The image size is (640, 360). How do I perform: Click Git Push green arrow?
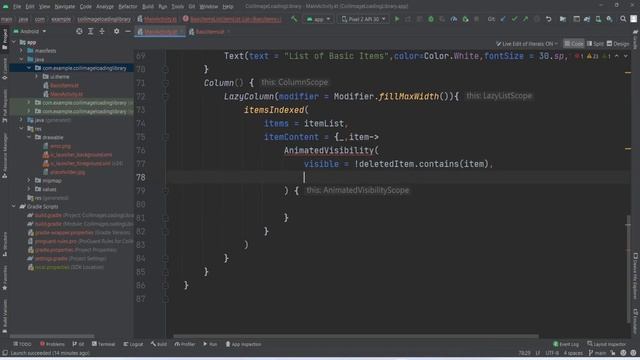[x=525, y=19]
